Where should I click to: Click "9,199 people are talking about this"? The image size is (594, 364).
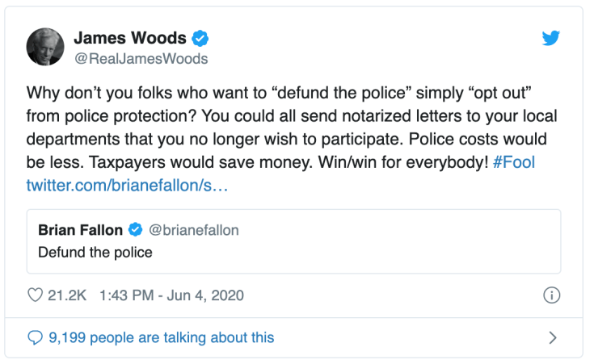[x=162, y=337]
